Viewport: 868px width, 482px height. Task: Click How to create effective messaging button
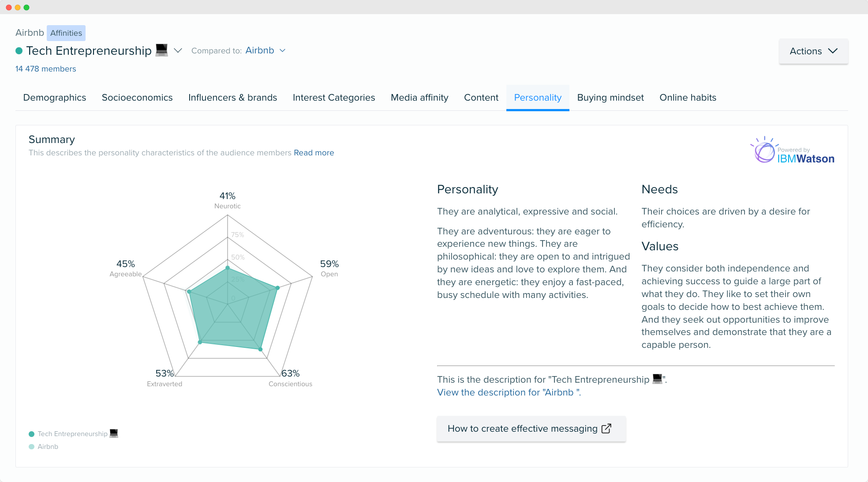point(529,429)
